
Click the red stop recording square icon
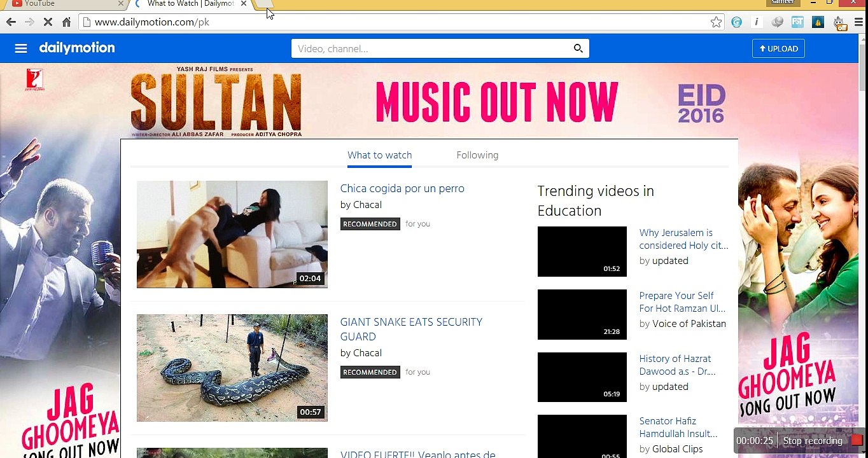pyautogui.click(x=856, y=440)
